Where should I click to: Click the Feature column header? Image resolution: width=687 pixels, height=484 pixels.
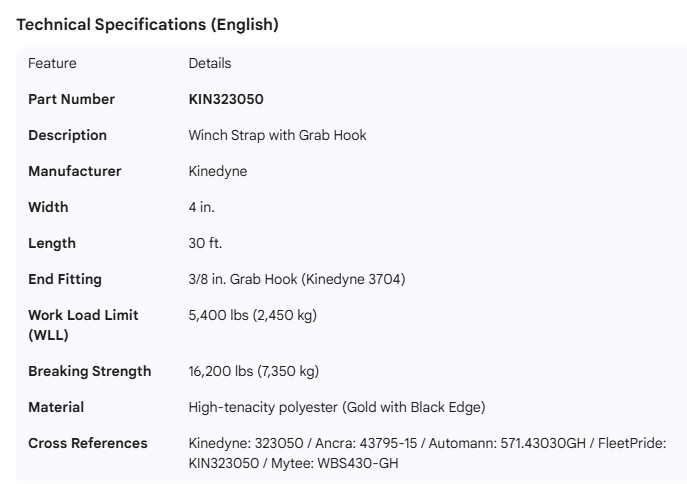click(52, 63)
